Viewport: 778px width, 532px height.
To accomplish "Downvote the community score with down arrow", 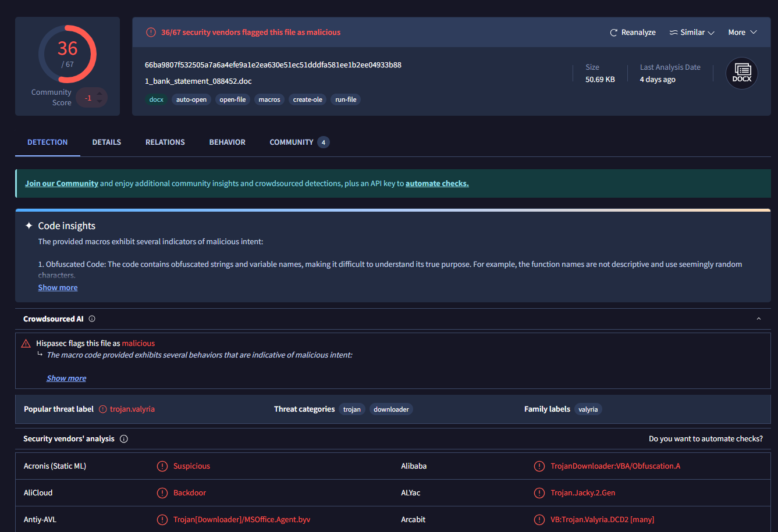I will pos(100,102).
